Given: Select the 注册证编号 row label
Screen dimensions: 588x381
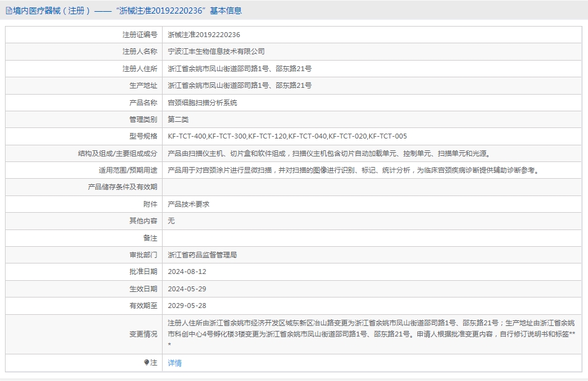Looking at the screenshot, I should (140, 35).
